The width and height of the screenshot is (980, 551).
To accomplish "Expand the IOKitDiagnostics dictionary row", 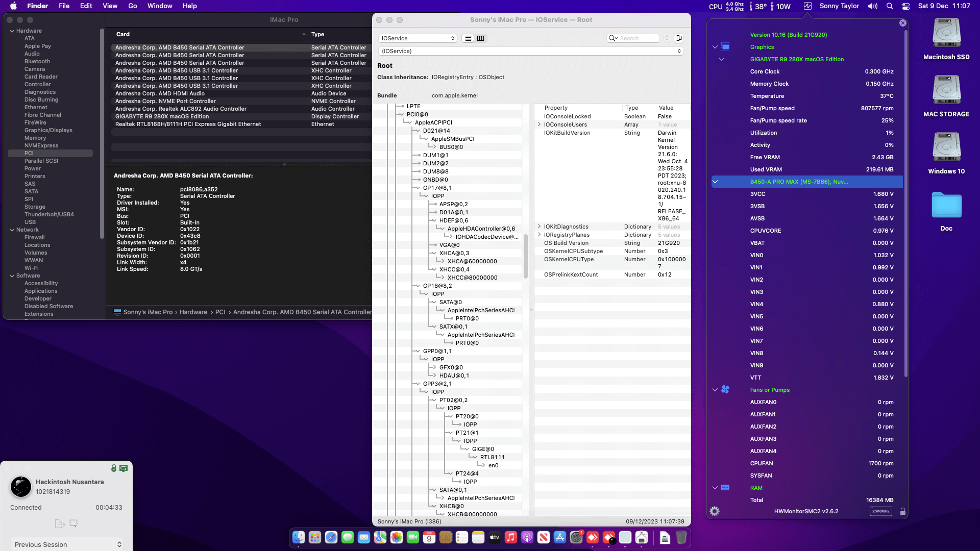I will coord(539,227).
